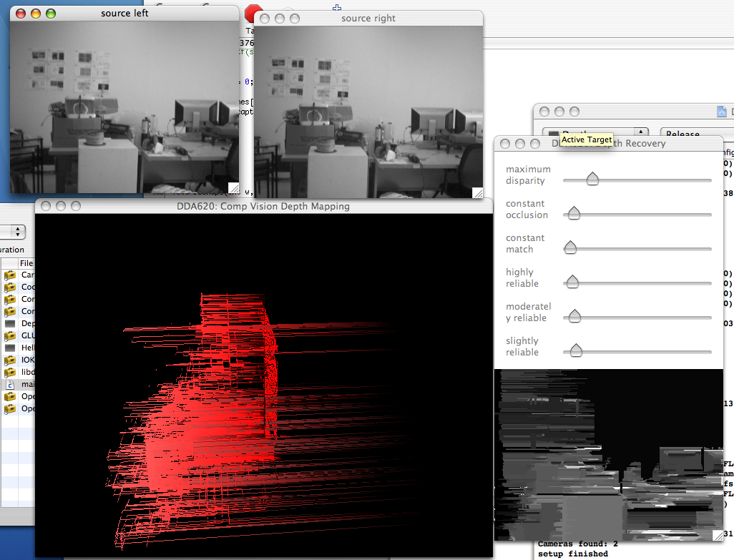734x560 pixels.
Task: Click the main C source file icon
Action: coord(10,384)
